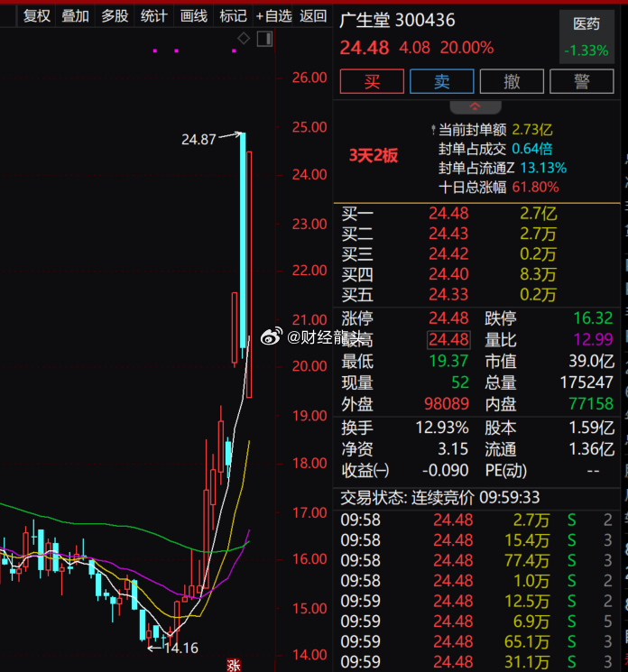Screen dimensions: 628x672
Task: Click the 涨停 price 24.48
Action: coord(448,318)
